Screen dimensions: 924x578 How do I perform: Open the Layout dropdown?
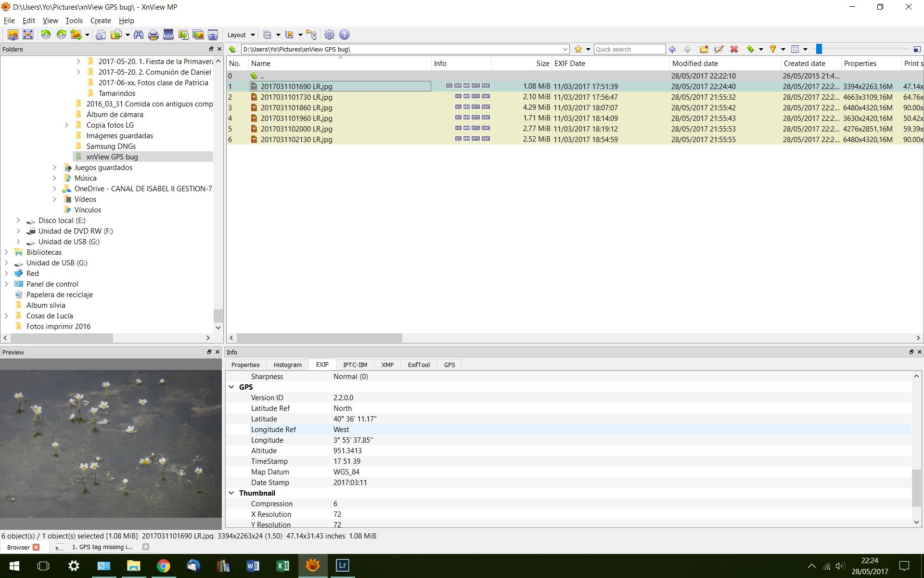241,35
